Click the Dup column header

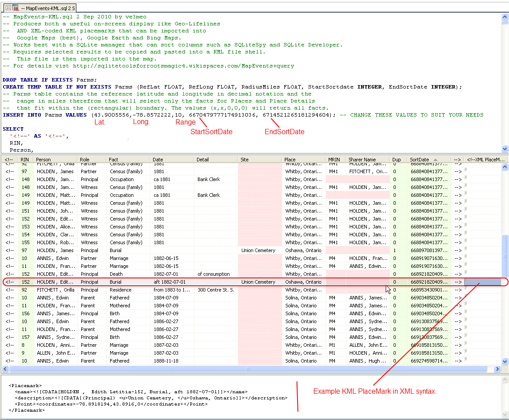398,160
